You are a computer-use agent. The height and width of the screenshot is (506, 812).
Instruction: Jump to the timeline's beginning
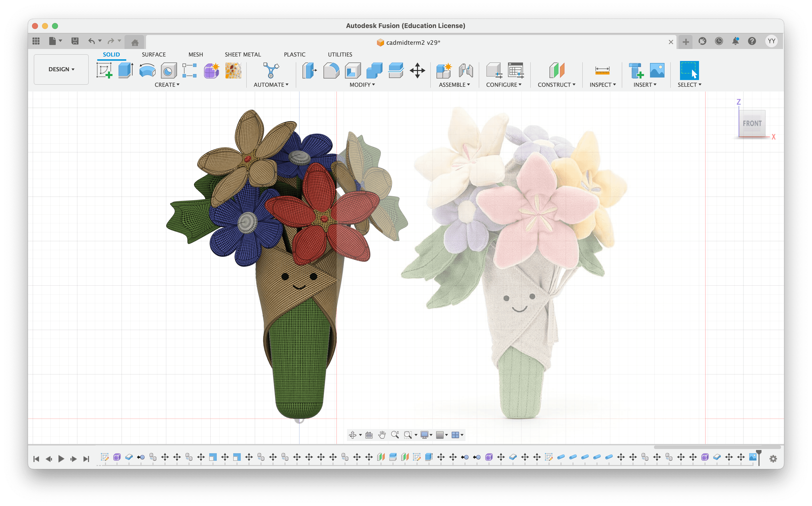click(x=36, y=459)
